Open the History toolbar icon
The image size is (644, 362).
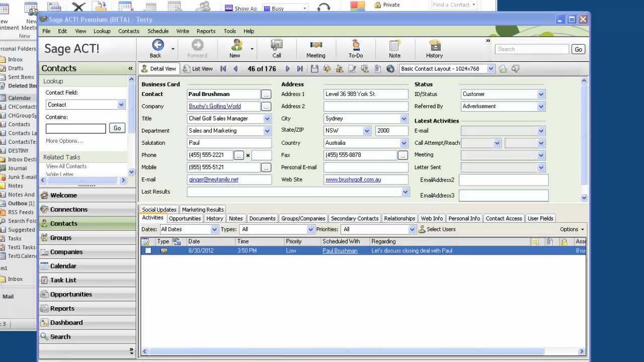click(x=434, y=45)
